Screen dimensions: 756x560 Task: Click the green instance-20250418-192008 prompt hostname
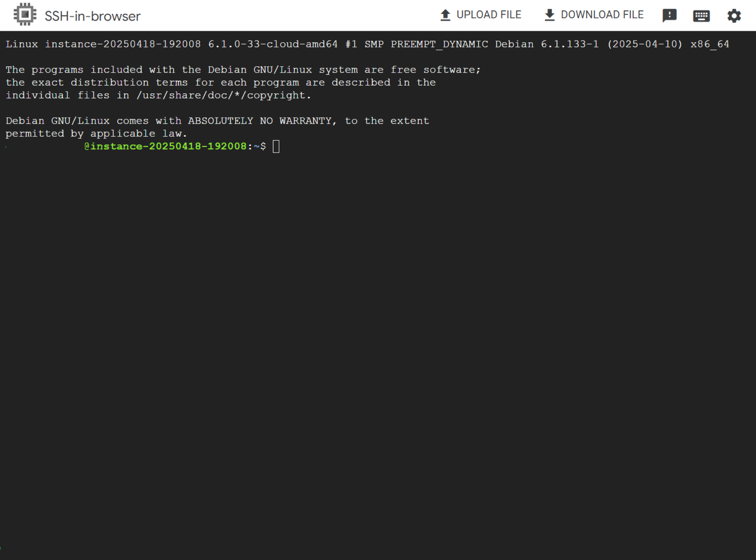click(168, 146)
